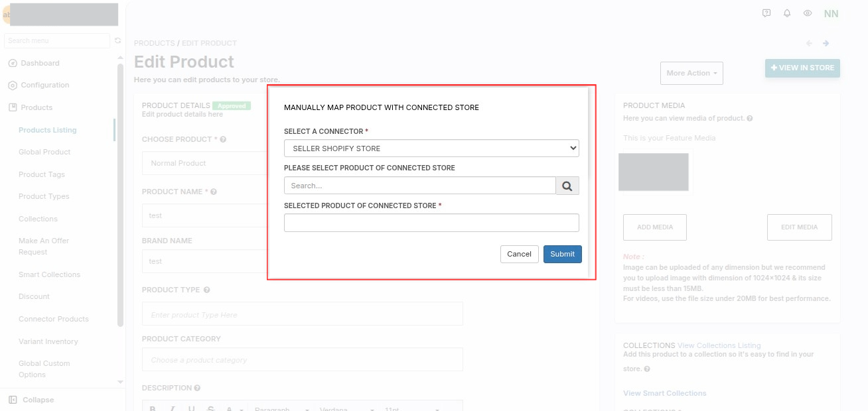Select Global Product in sidebar
Screen dimensions: 868x411
pos(44,152)
